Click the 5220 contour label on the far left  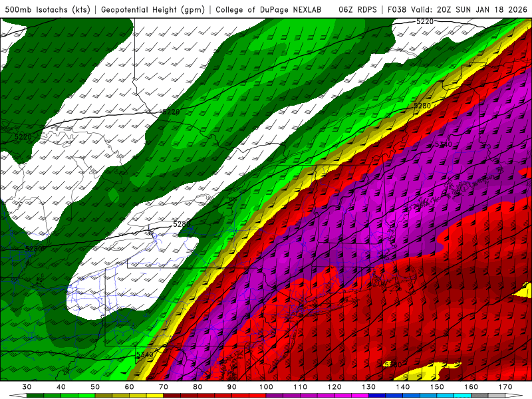pyautogui.click(x=23, y=137)
